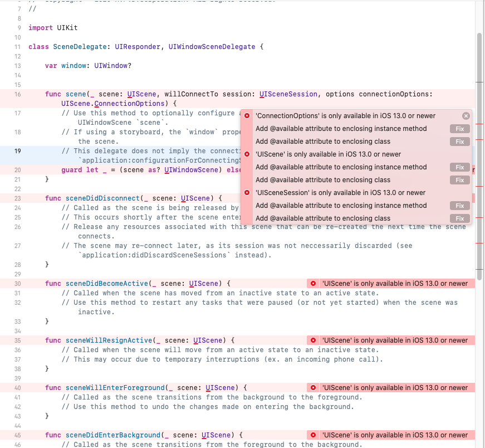485x448 pixels.
Task: Click the error icon beside 'ConnectionOptions' message
Action: pos(247,115)
